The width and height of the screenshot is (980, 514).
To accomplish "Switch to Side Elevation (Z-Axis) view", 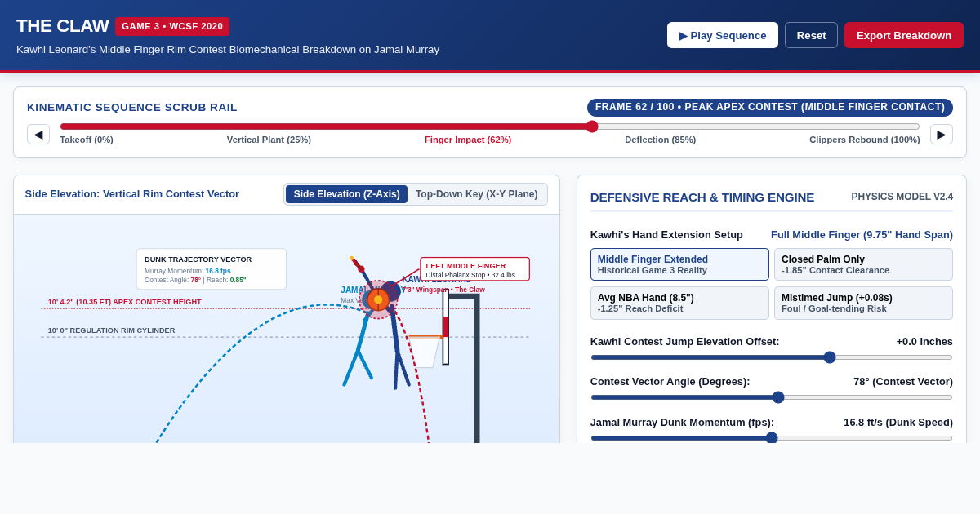I will click(x=346, y=194).
